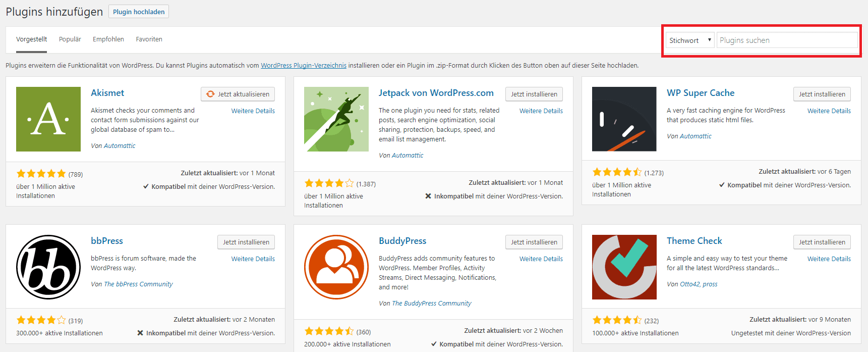The image size is (868, 352).
Task: Open the Stichwort search type dropdown
Action: click(690, 40)
